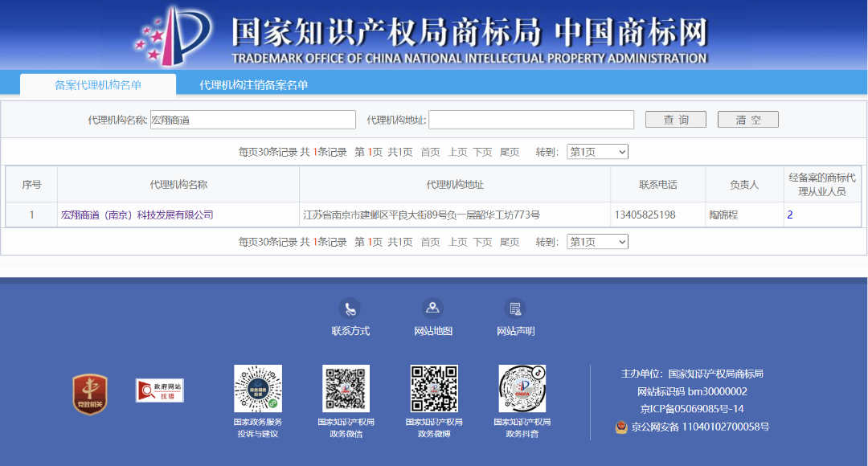Open the top 转到 第1页 page dropdown
This screenshot has width=868, height=466.
coord(597,152)
